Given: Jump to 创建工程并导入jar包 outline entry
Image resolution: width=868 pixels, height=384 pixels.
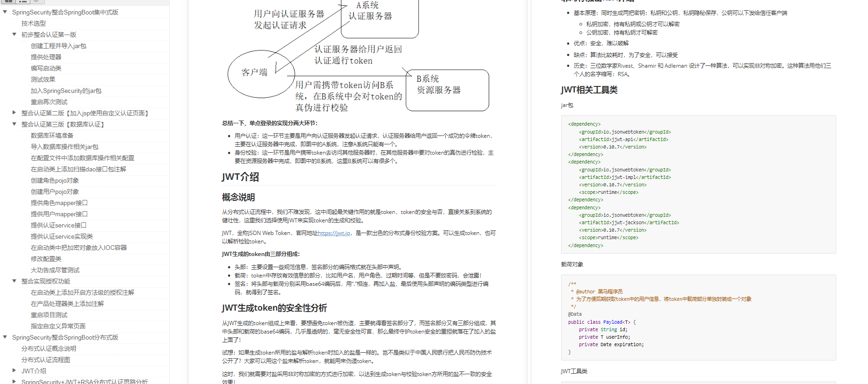Looking at the screenshot, I should (x=58, y=46).
